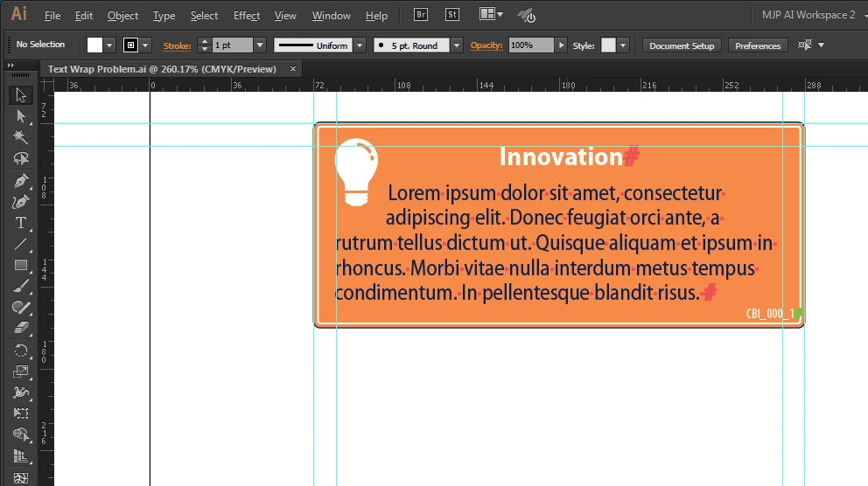This screenshot has height=486, width=868.
Task: Click the opacity 100% field
Action: (x=531, y=45)
